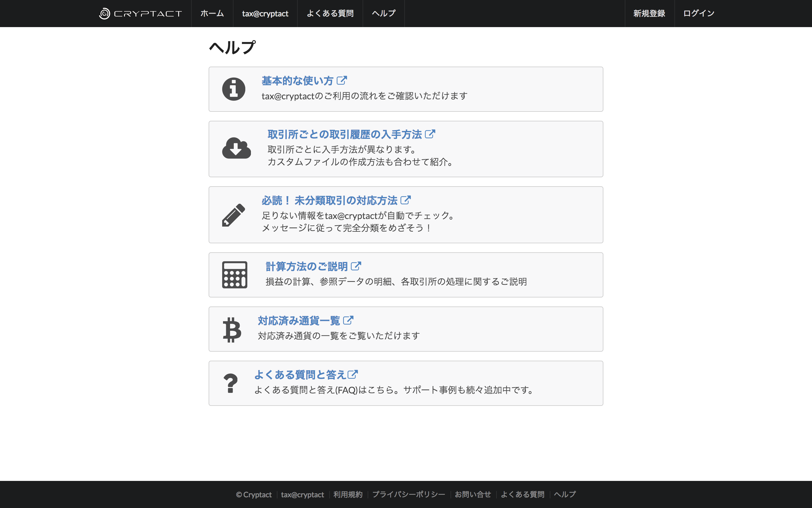Click the cloud download icon

(x=236, y=148)
